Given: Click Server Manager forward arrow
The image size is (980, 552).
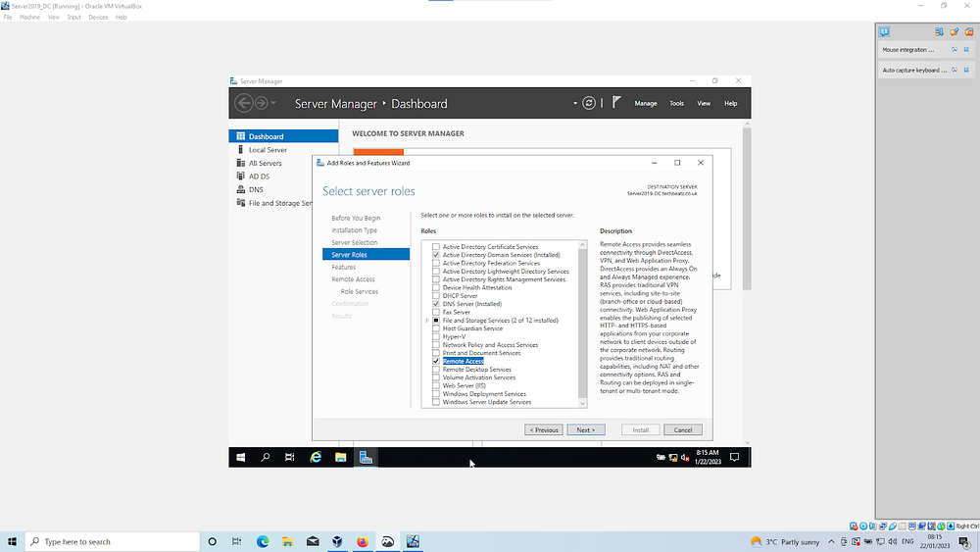Looking at the screenshot, I should tap(262, 103).
